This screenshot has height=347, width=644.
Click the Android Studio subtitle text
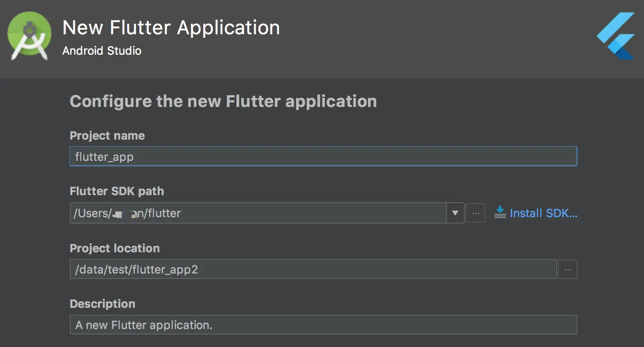102,51
